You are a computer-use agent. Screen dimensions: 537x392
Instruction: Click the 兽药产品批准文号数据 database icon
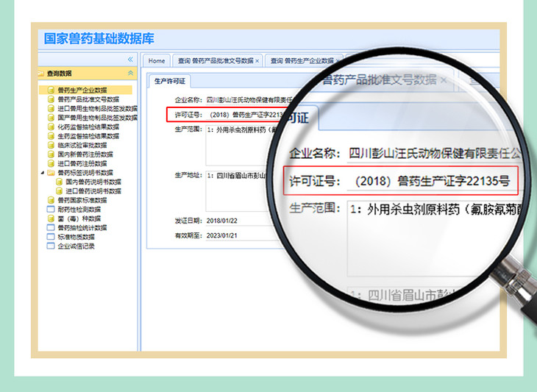[51, 99]
